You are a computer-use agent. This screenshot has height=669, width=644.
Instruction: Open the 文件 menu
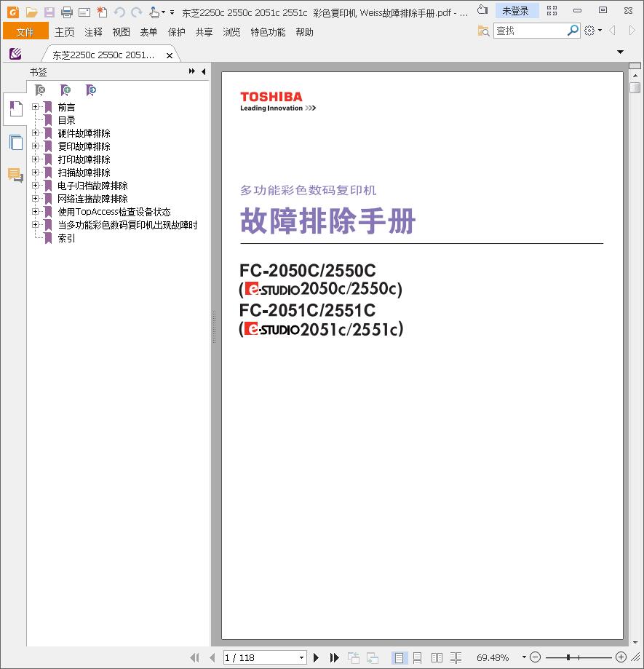pyautogui.click(x=25, y=32)
